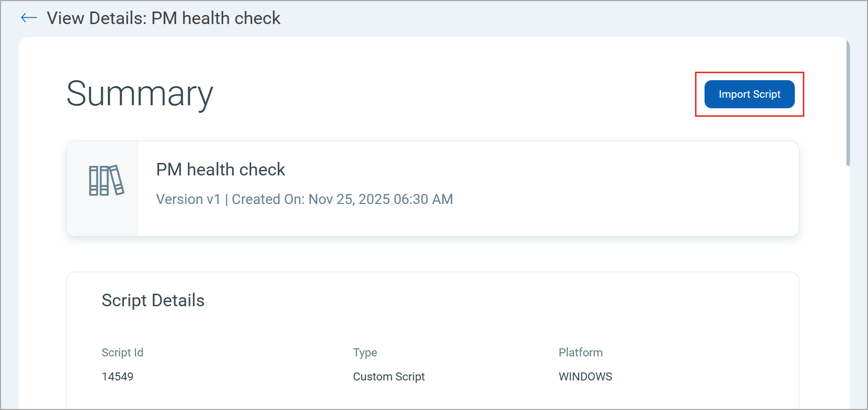The image size is (868, 410).
Task: Click the Script Details heading
Action: [153, 301]
